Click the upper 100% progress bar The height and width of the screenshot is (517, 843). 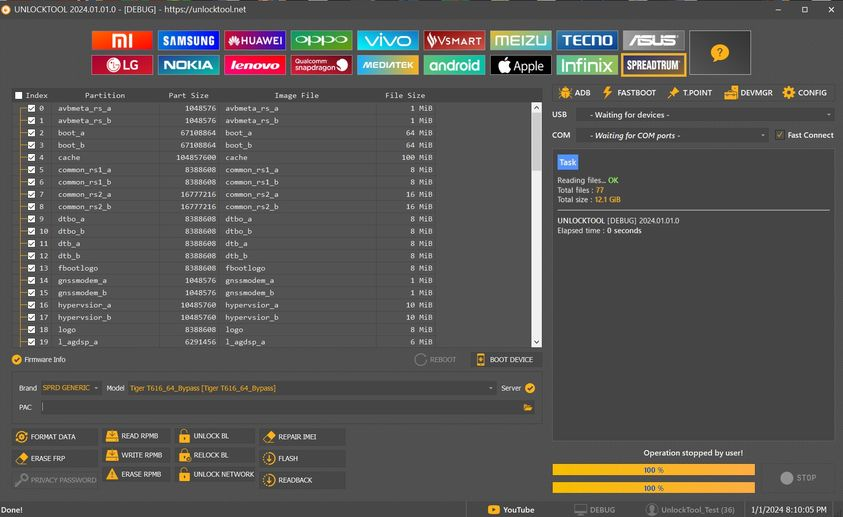click(653, 470)
